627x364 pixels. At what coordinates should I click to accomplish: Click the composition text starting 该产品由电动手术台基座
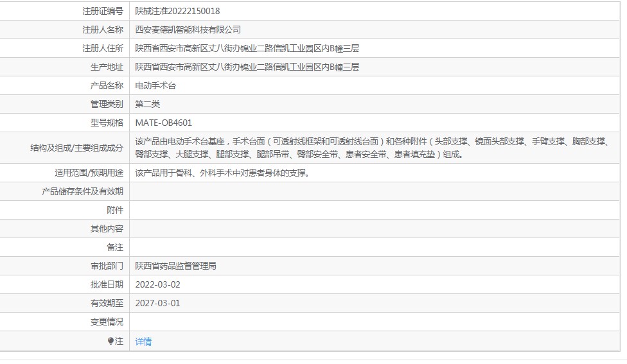(373, 148)
